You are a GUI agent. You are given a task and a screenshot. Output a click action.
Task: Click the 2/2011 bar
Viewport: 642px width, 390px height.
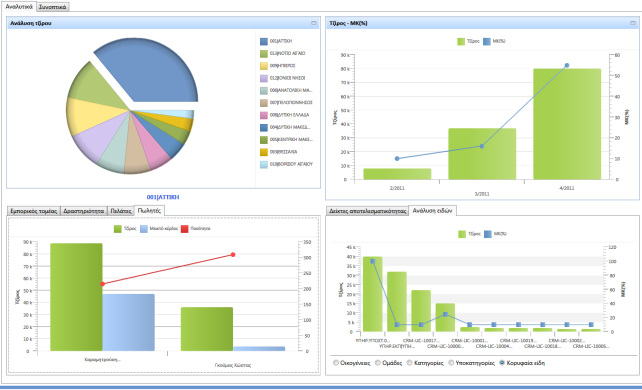[x=397, y=174]
